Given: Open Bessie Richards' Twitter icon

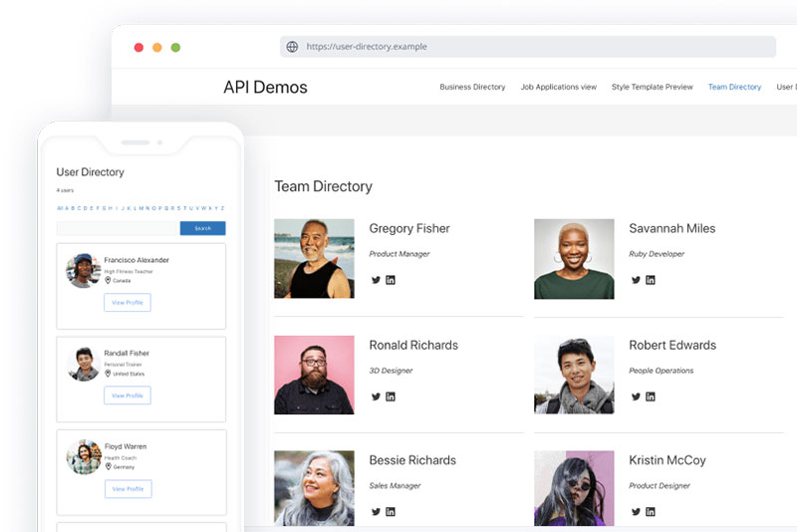Looking at the screenshot, I should coord(376,512).
